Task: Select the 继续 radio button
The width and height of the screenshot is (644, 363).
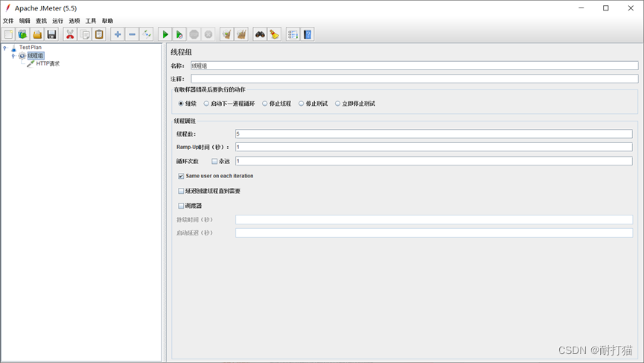Action: coord(181,104)
